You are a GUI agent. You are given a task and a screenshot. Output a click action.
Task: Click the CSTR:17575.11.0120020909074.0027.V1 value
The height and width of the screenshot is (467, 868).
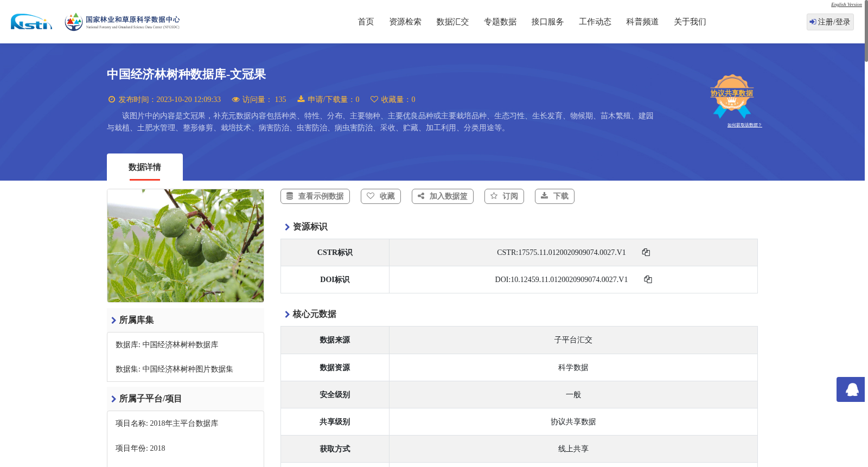[561, 252]
